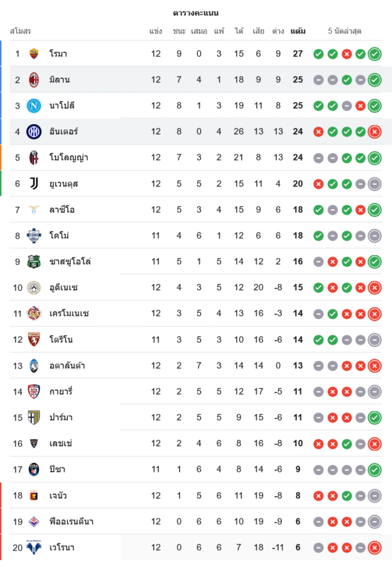Click the AC Milan crest icon
This screenshot has width=392, height=567.
pyautogui.click(x=34, y=79)
